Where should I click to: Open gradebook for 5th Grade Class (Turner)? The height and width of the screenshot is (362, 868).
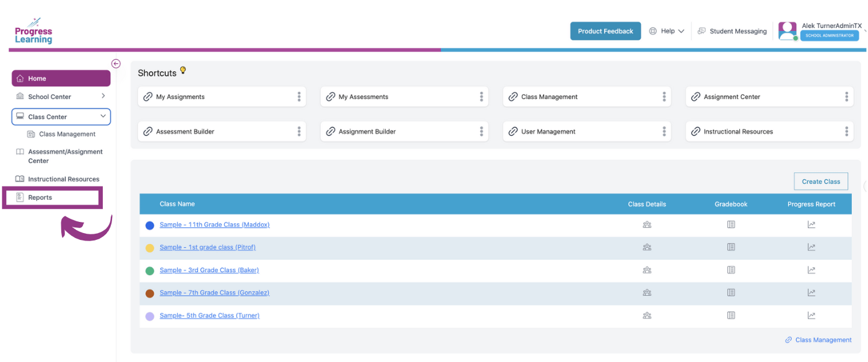(x=731, y=316)
